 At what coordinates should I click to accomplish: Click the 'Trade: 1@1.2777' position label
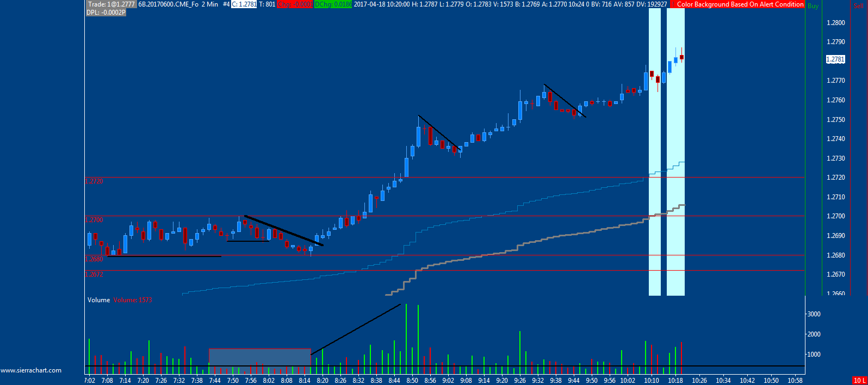point(110,4)
